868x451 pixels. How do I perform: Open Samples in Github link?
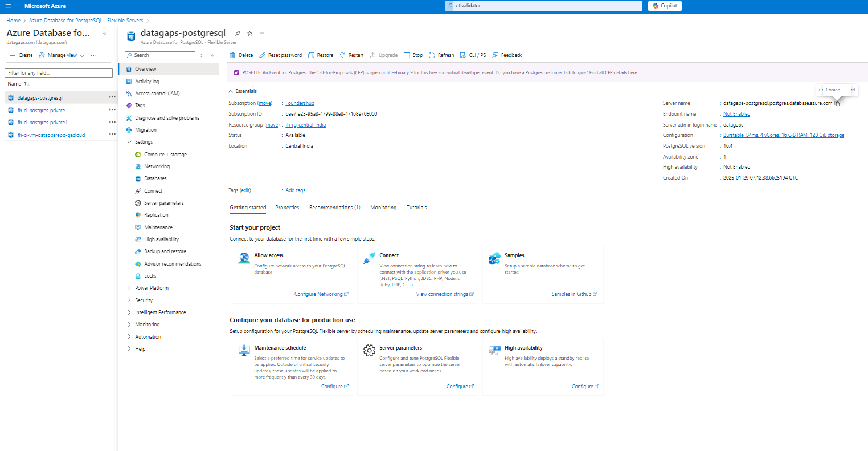(x=574, y=294)
